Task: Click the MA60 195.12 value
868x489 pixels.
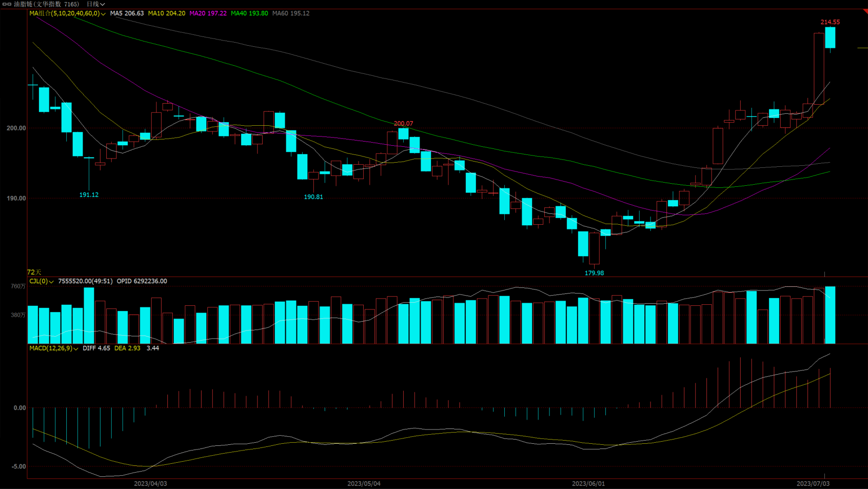Action: pos(291,14)
